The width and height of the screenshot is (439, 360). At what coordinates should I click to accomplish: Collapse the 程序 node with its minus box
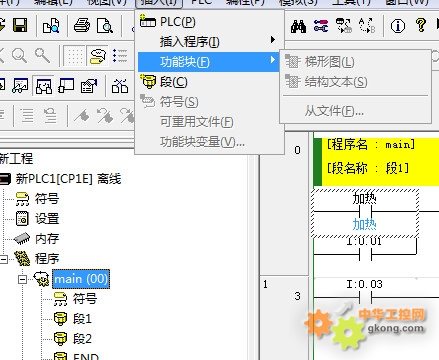(4, 259)
